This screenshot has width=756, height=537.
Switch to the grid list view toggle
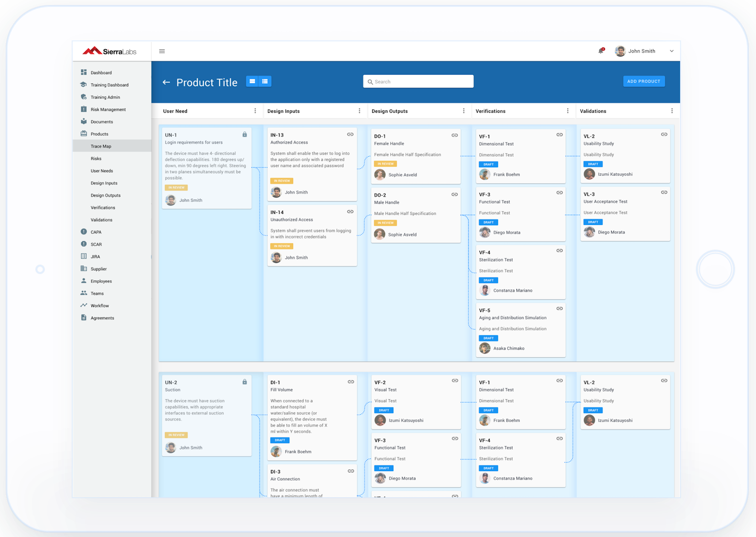(x=265, y=82)
